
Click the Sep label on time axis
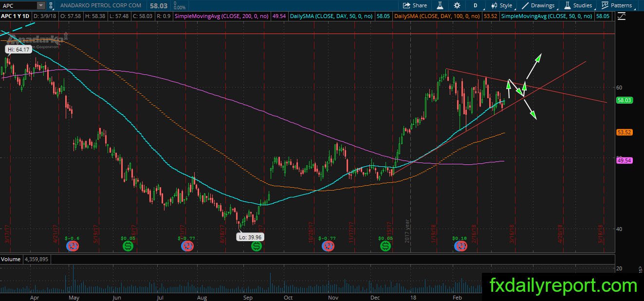(x=248, y=297)
